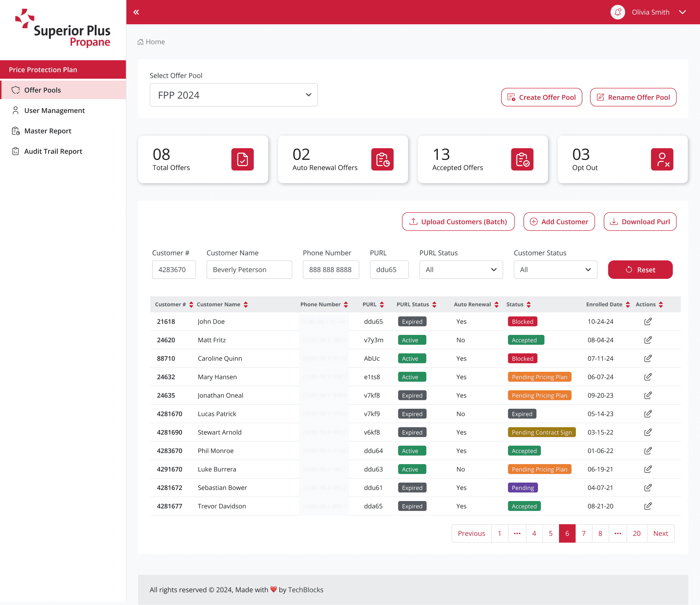Viewport: 700px width, 605px height.
Task: Click Home breadcrumb icon
Action: coord(141,42)
